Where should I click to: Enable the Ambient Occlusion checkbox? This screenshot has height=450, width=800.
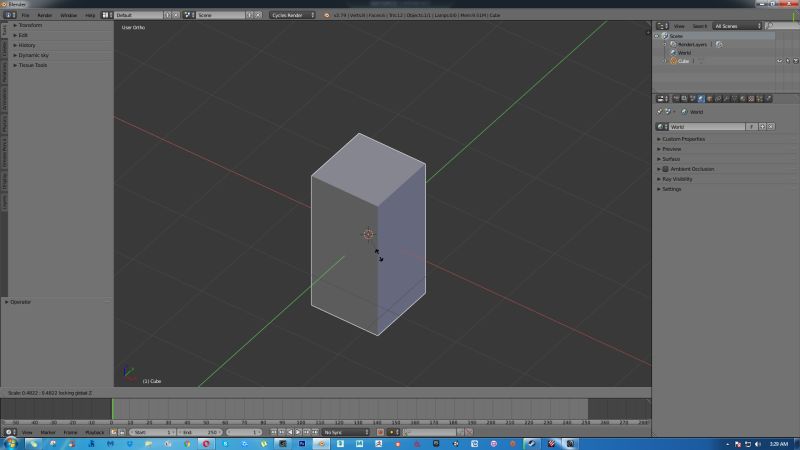point(665,169)
